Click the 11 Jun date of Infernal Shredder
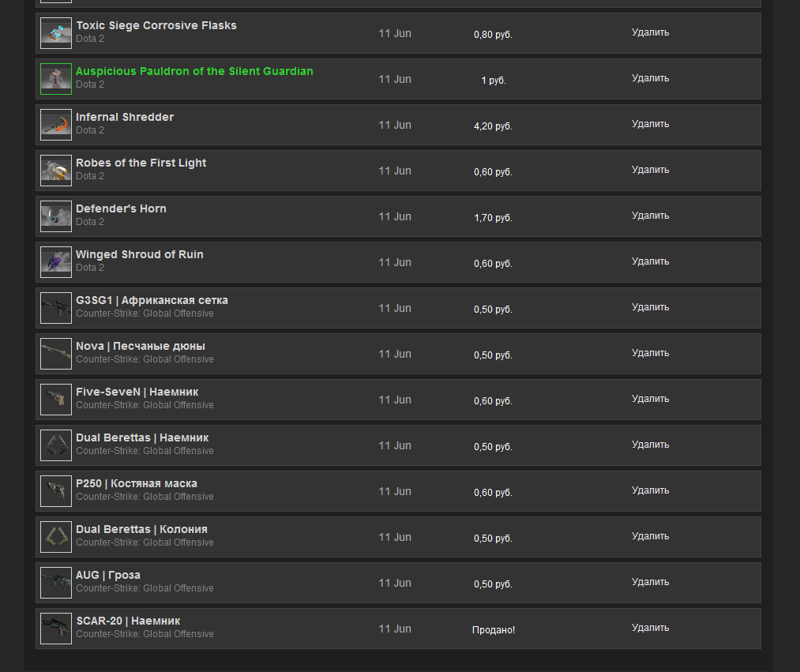 pyautogui.click(x=395, y=125)
